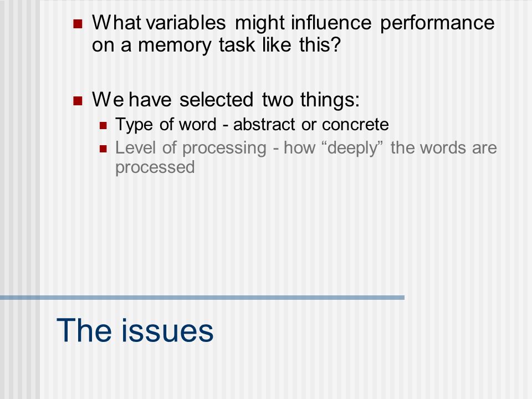Click the small bullet before 'Type of word'
This screenshot has width=532, height=399.
103,126
